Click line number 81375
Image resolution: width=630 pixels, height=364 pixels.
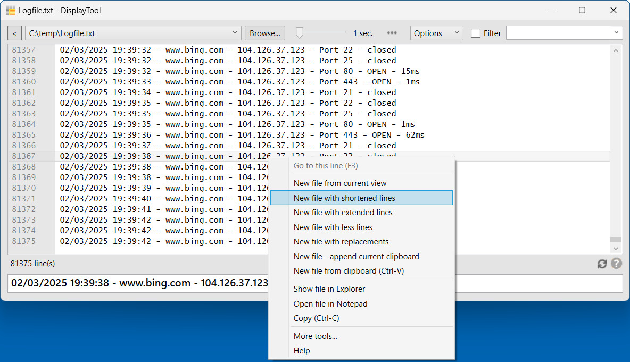(x=24, y=241)
